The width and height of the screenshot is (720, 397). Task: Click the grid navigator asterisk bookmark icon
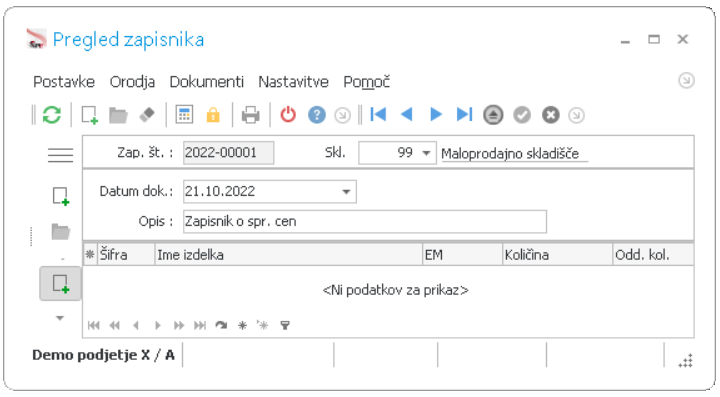pos(242,325)
